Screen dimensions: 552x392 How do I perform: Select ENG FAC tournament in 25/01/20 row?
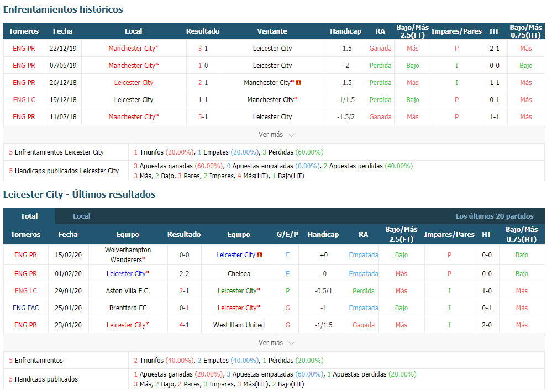pyautogui.click(x=26, y=308)
